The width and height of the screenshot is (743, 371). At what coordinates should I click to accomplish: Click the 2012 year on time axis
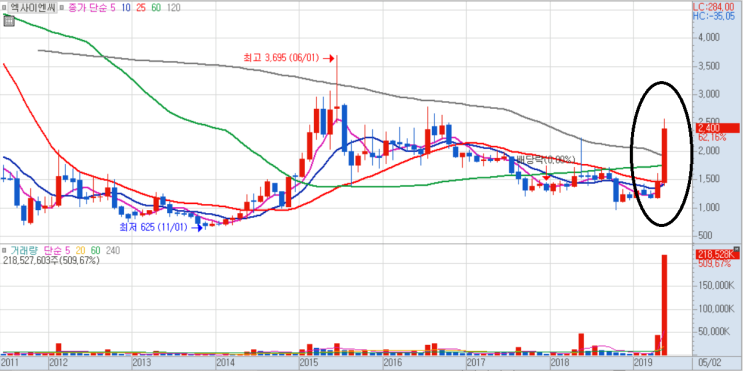tap(58, 362)
